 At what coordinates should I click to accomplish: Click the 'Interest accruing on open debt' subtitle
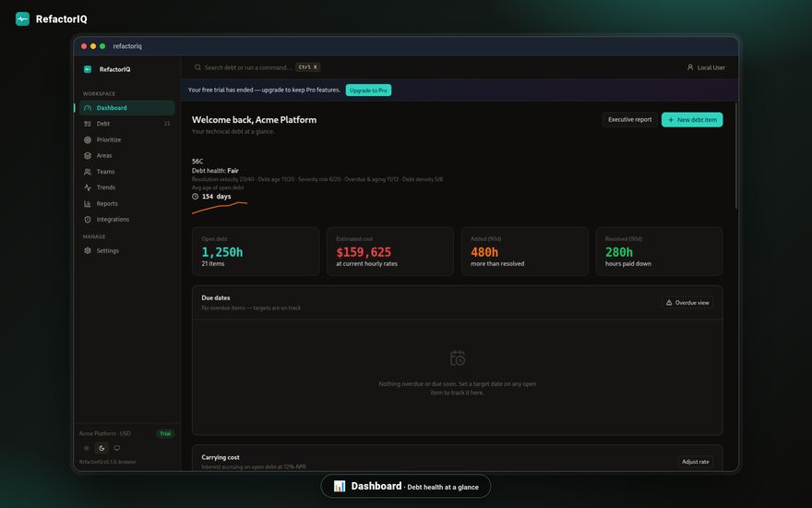[x=253, y=467]
